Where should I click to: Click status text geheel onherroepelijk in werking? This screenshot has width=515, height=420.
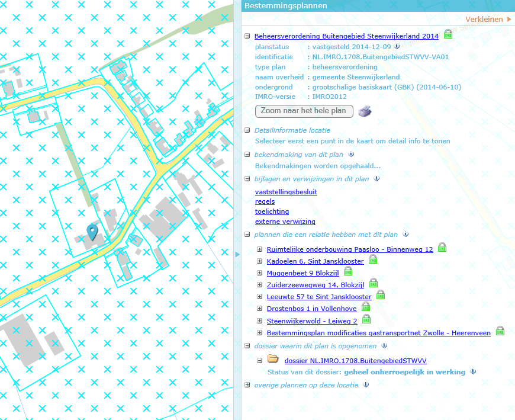point(405,371)
